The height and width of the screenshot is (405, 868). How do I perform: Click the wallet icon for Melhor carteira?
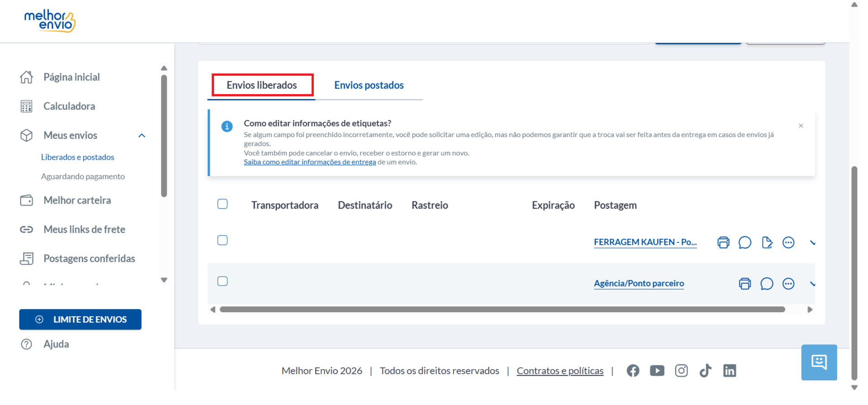point(26,200)
